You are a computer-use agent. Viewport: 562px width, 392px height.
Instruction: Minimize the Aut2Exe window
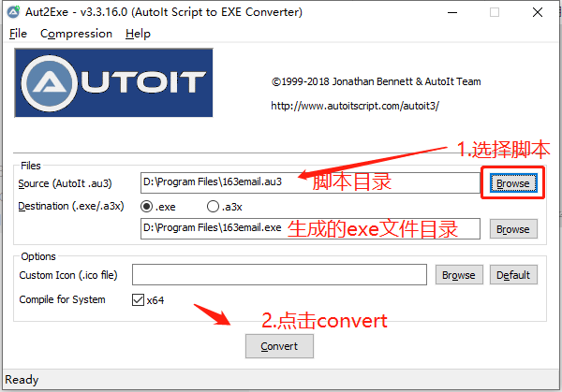pyautogui.click(x=452, y=12)
